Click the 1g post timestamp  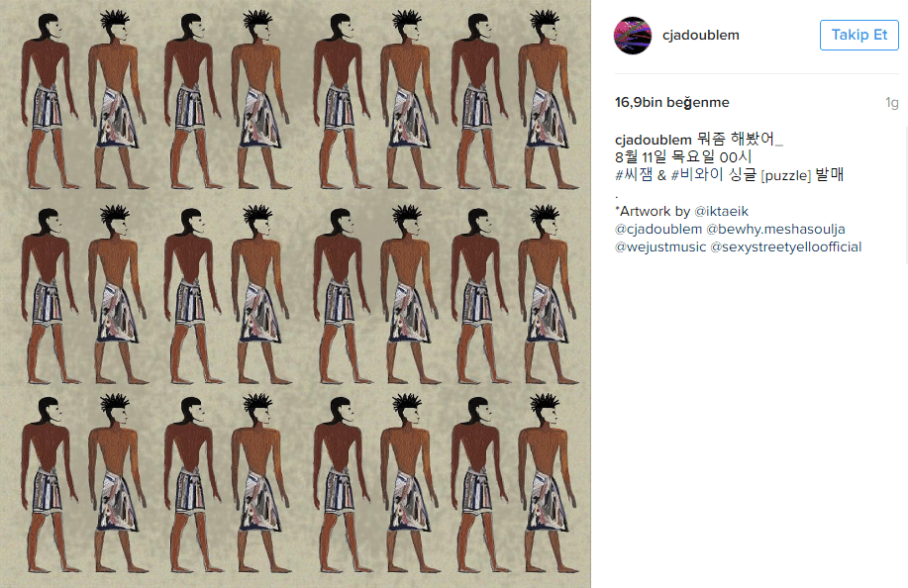(x=892, y=102)
